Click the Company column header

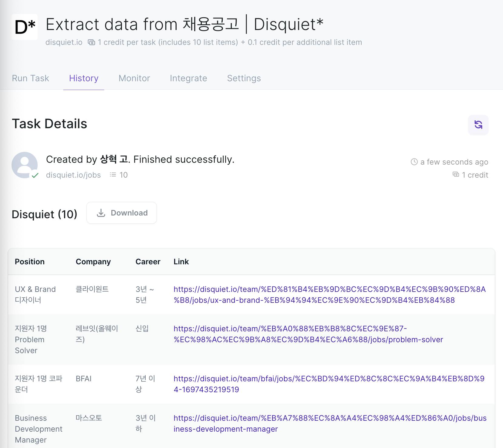(x=93, y=262)
